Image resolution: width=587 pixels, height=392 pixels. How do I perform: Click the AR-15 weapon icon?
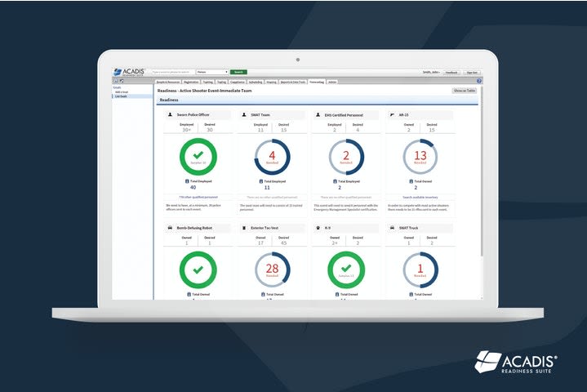tap(391, 115)
